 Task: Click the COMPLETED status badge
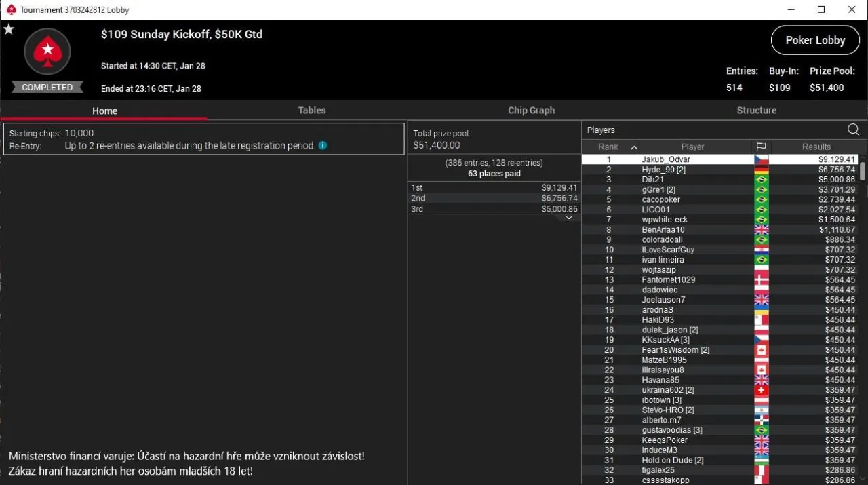[46, 87]
